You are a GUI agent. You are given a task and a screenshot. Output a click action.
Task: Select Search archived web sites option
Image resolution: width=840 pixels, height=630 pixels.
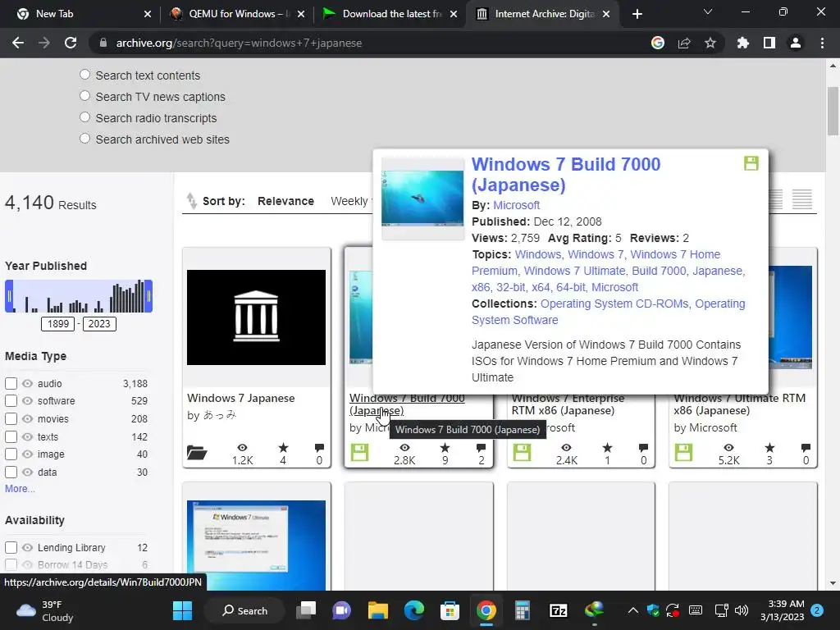click(84, 139)
